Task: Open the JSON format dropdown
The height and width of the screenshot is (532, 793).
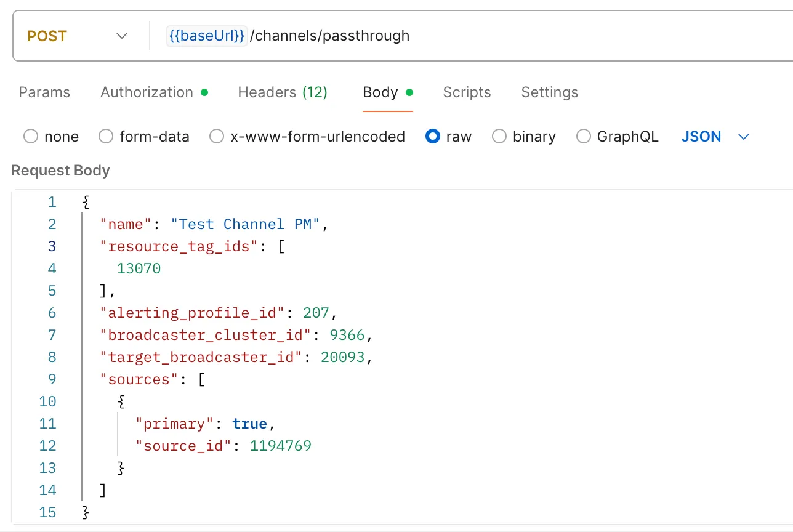Action: pos(715,136)
